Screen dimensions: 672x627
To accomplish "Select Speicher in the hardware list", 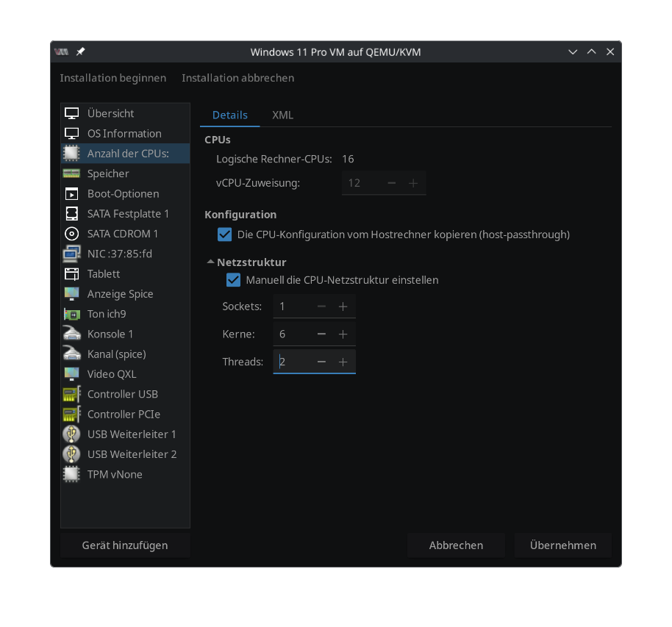I will [125, 173].
